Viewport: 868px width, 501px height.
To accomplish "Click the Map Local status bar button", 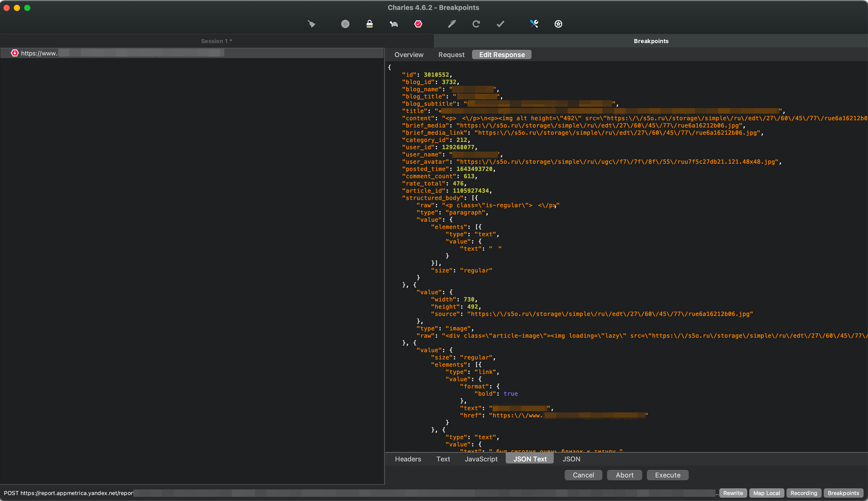I will click(767, 493).
